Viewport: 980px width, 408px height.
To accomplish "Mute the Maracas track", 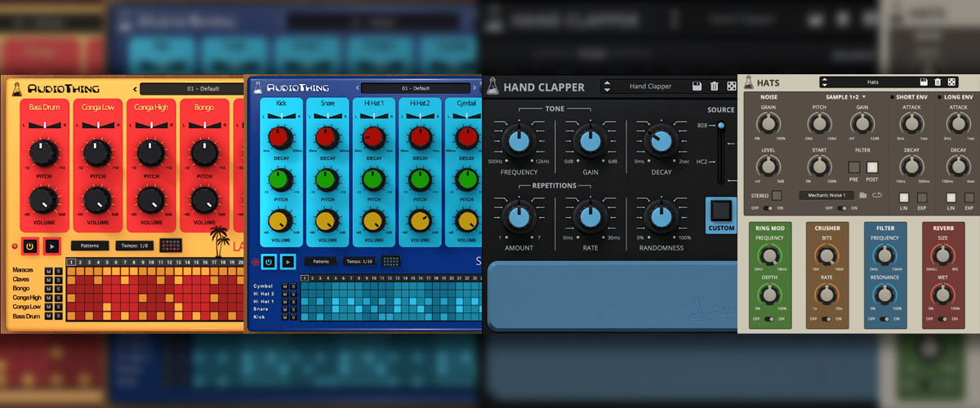I will pyautogui.click(x=48, y=271).
